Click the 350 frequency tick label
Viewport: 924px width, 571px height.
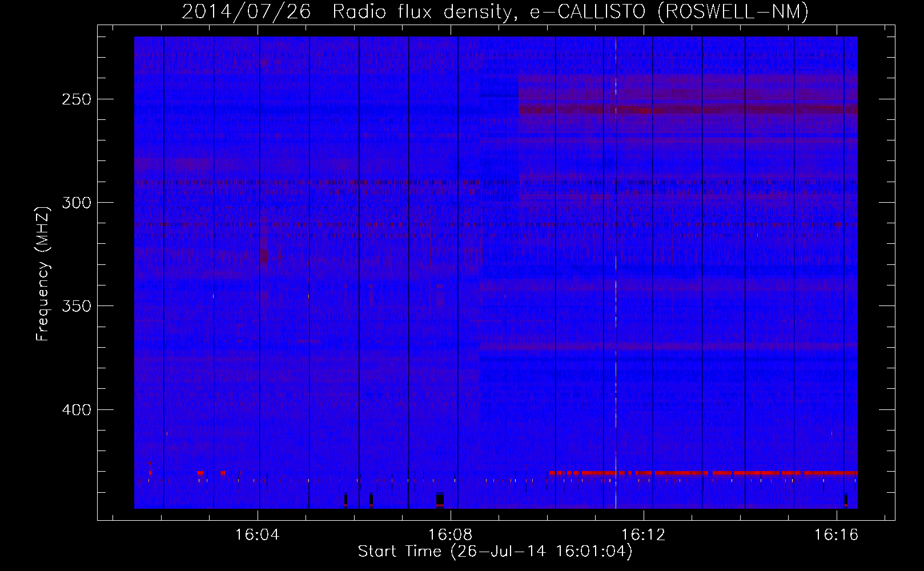point(77,306)
